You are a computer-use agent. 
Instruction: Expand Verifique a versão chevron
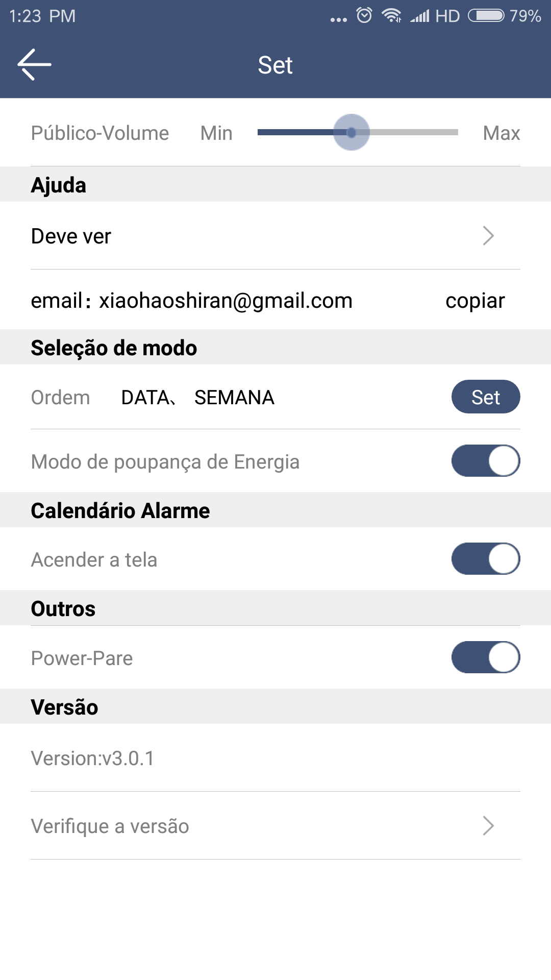coord(488,825)
